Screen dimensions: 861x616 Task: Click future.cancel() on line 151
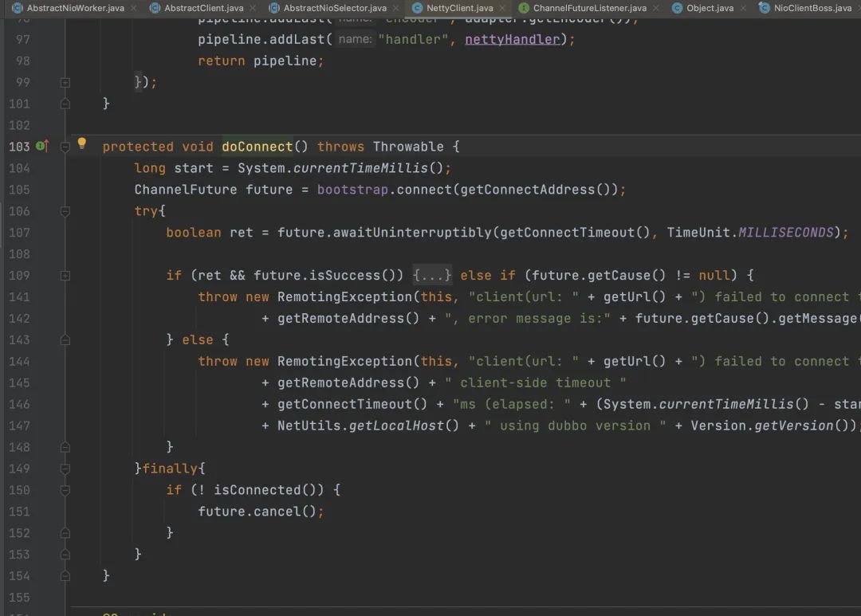(x=257, y=512)
